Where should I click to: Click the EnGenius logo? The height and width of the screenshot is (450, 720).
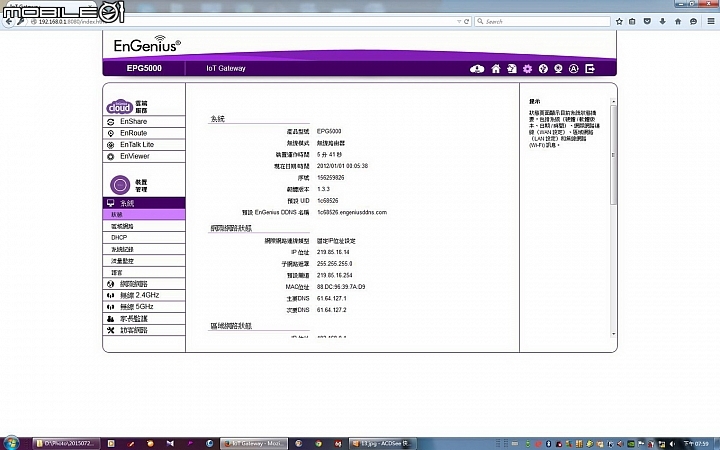147,45
